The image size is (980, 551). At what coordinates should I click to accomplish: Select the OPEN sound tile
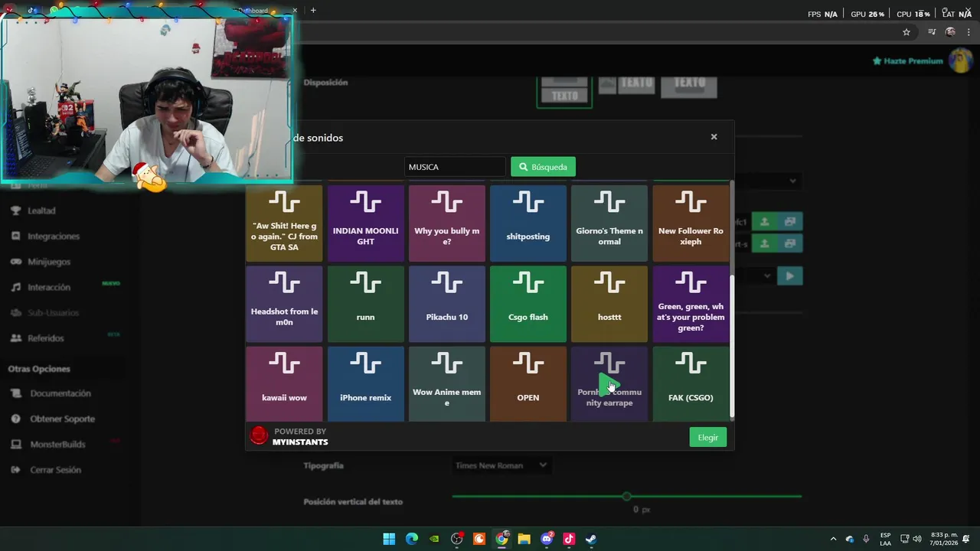tap(528, 383)
